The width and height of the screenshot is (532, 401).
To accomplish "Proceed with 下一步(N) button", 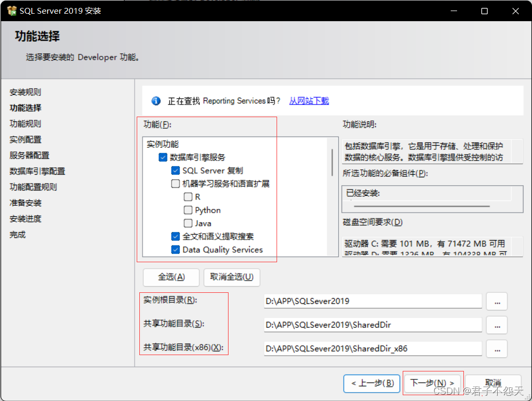I will click(x=432, y=384).
